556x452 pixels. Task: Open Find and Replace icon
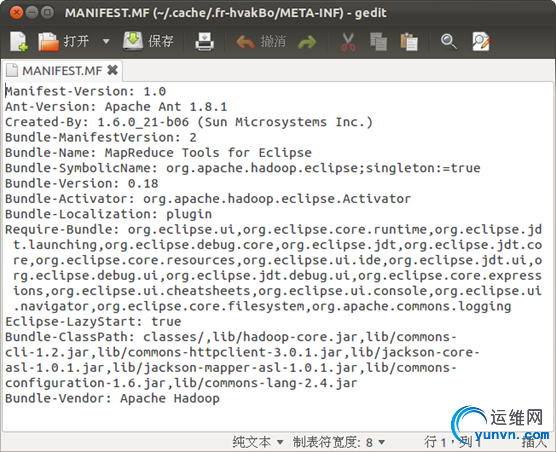pos(481,42)
